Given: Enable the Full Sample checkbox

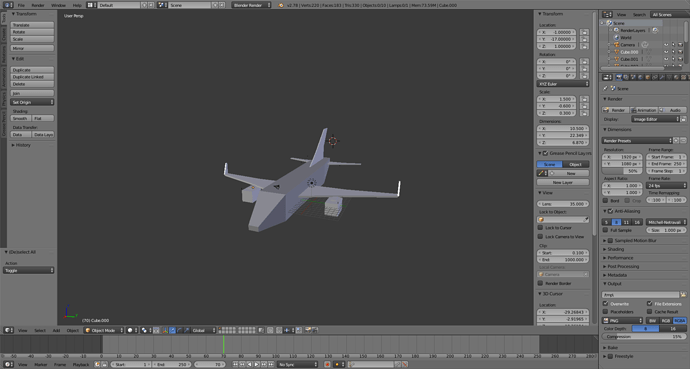Looking at the screenshot, I should (x=606, y=230).
